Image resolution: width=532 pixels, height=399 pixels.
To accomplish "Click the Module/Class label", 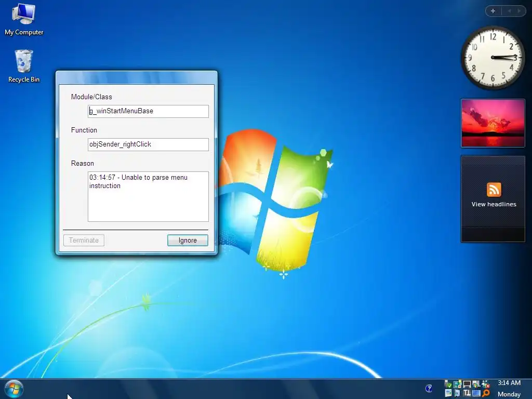I will [91, 97].
